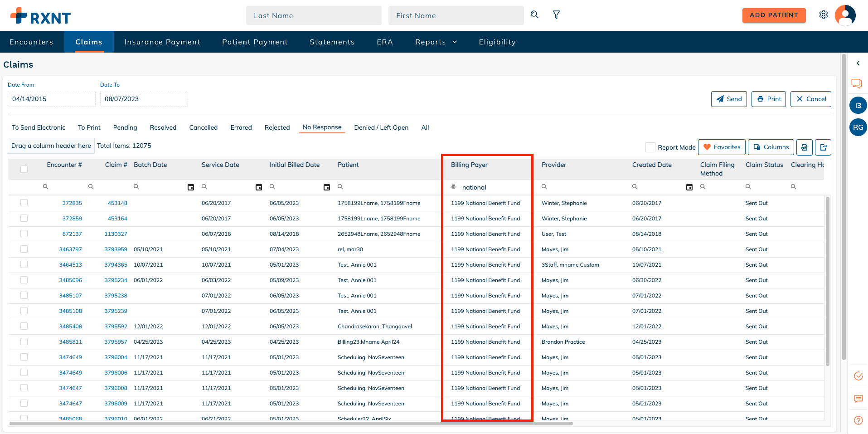This screenshot has width=868, height=434.
Task: Click the horizontal table scrollbar
Action: 291,424
